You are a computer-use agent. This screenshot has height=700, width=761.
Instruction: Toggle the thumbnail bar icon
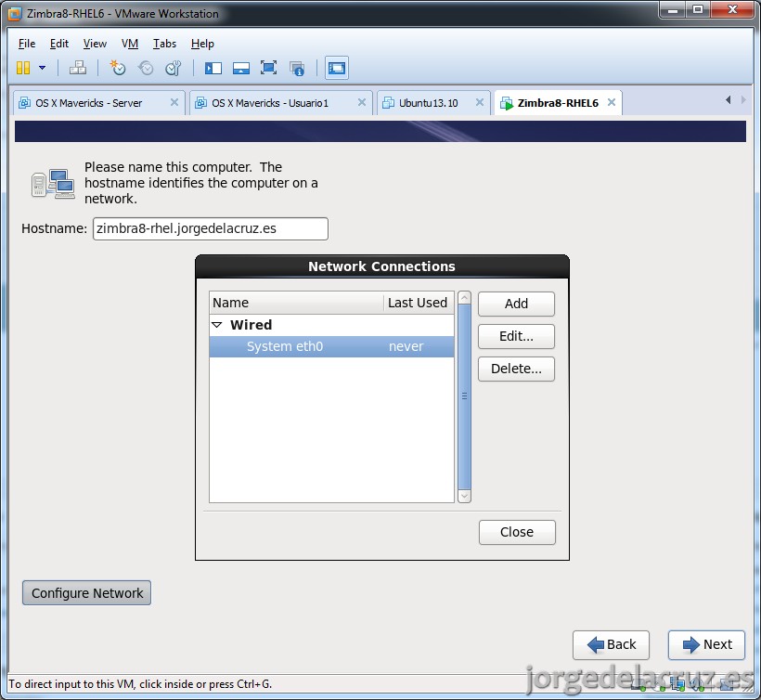pos(240,68)
